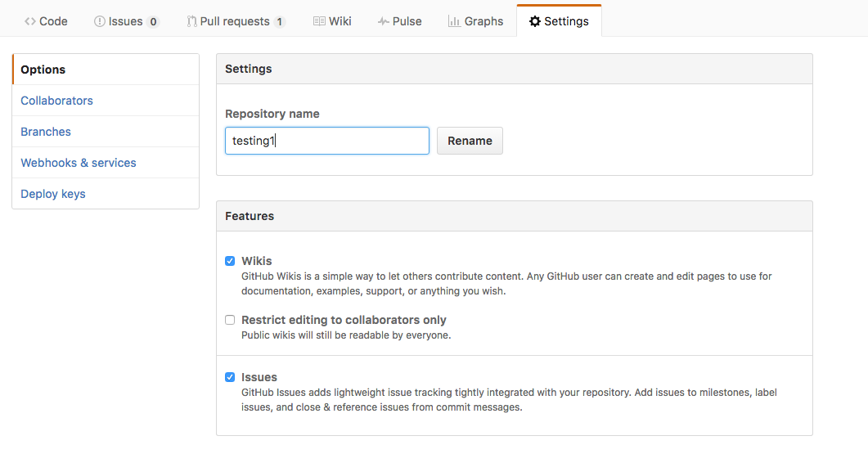Select Options in the sidebar
Viewport: 868px width, 454px height.
click(x=106, y=70)
